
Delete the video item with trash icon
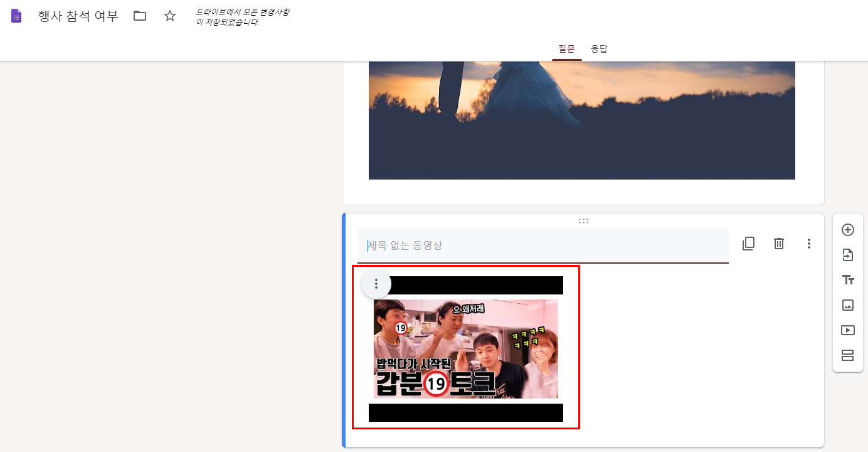[779, 244]
